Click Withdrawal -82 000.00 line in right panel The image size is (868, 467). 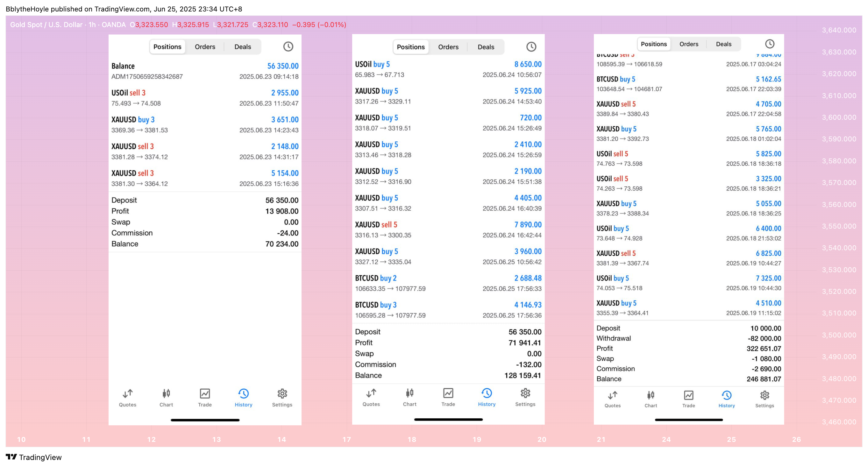pyautogui.click(x=689, y=338)
